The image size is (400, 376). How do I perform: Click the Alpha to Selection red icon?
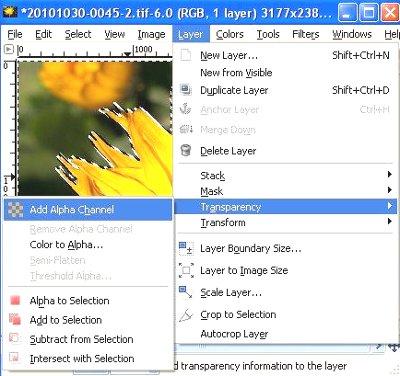pos(15,300)
